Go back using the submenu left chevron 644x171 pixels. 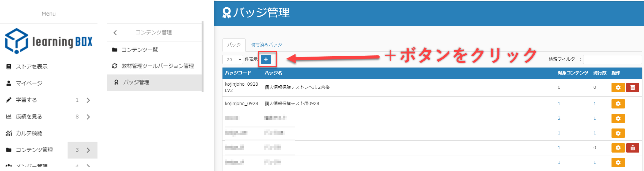click(115, 33)
